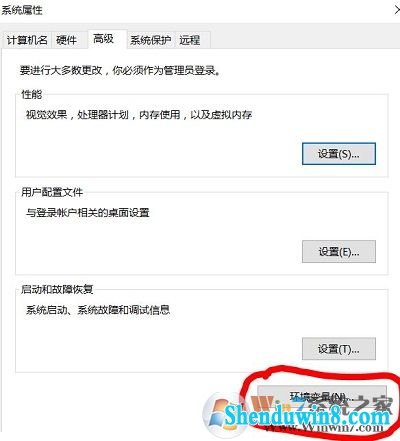Click the 启动和故障恢复 group label
The width and height of the screenshot is (400, 441).
[57, 289]
